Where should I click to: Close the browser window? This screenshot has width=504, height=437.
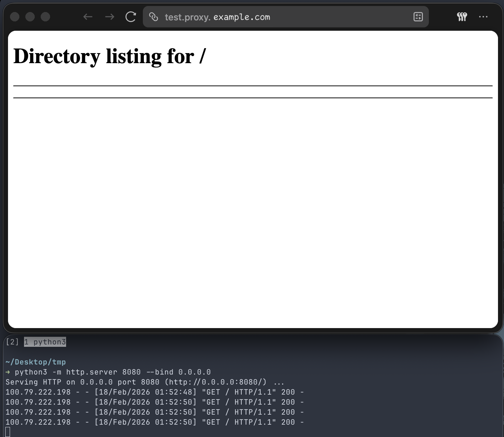[15, 17]
